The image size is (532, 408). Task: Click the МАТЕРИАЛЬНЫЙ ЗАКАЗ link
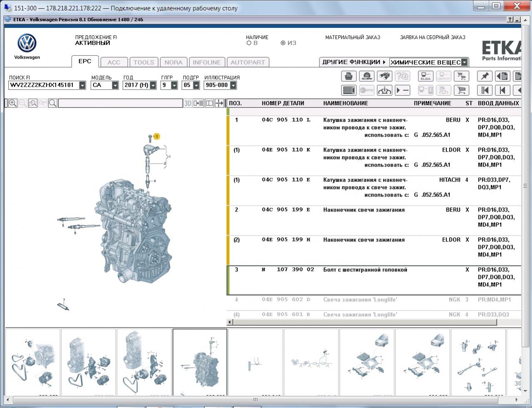(353, 37)
